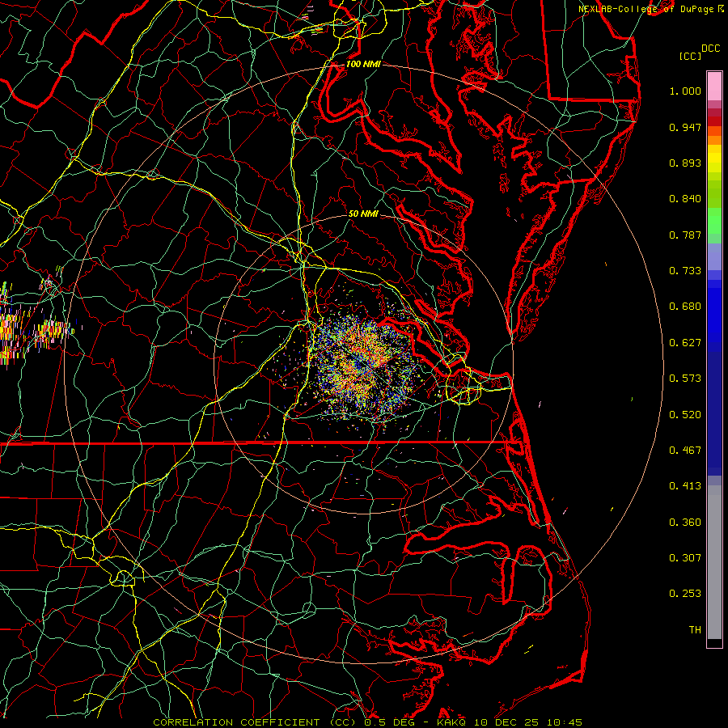728x728 pixels.
Task: Click the 100 NMI range ring label
Action: [x=363, y=64]
